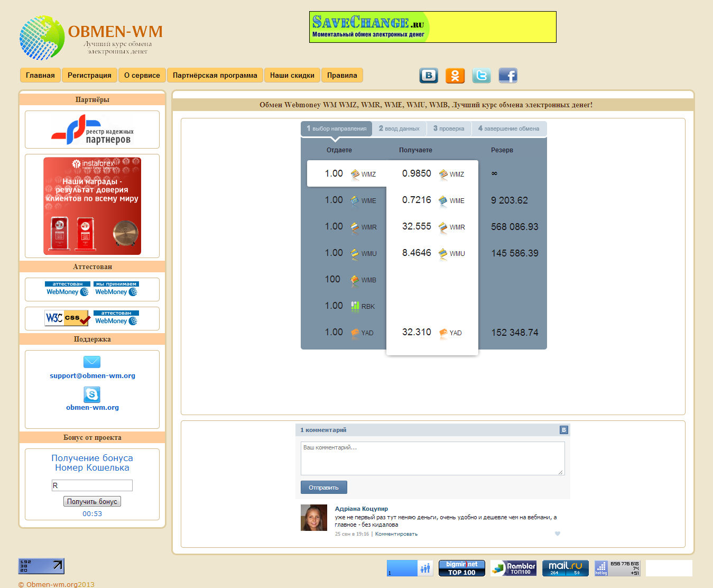Open the bigmir.net TOP 100 counter

pyautogui.click(x=461, y=568)
